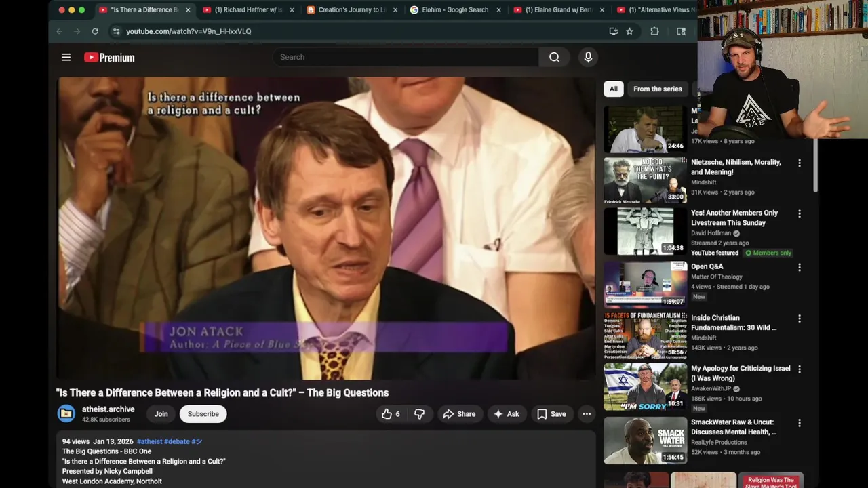
Task: Open options for Members Only Livestream video
Action: click(x=799, y=214)
